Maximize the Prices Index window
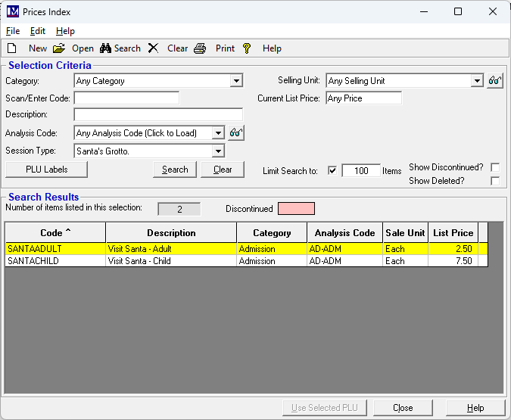The height and width of the screenshot is (420, 511). pyautogui.click(x=458, y=12)
